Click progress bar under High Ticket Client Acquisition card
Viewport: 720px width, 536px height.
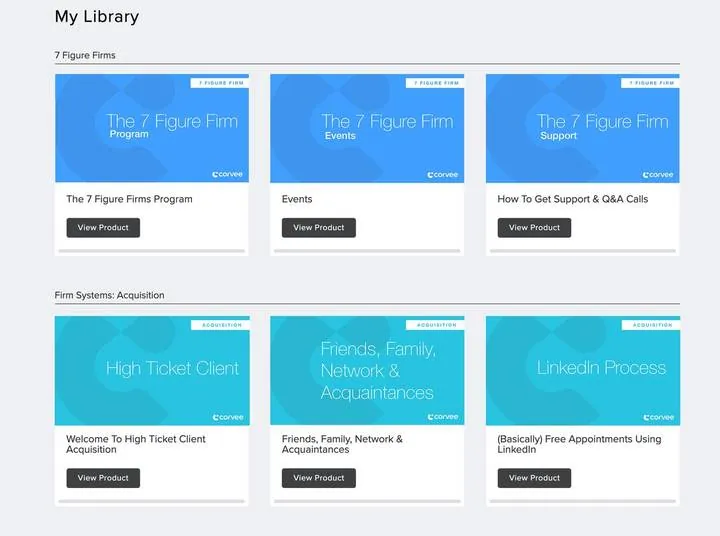point(152,501)
